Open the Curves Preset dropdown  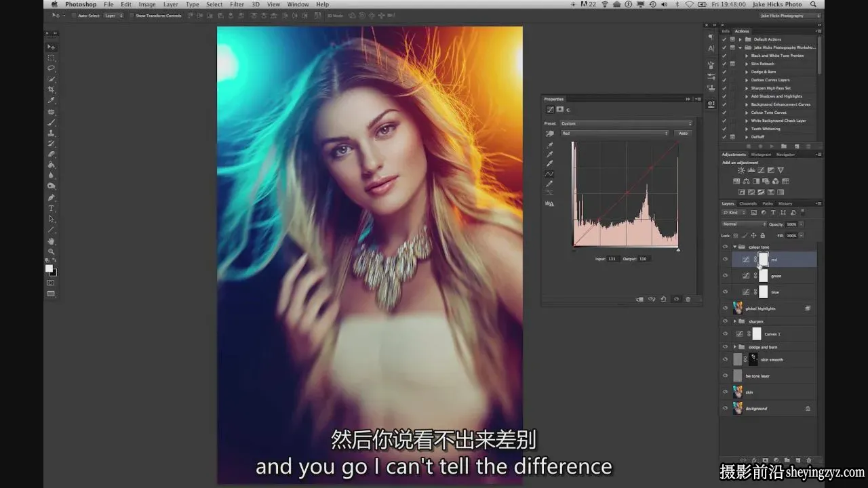[627, 123]
